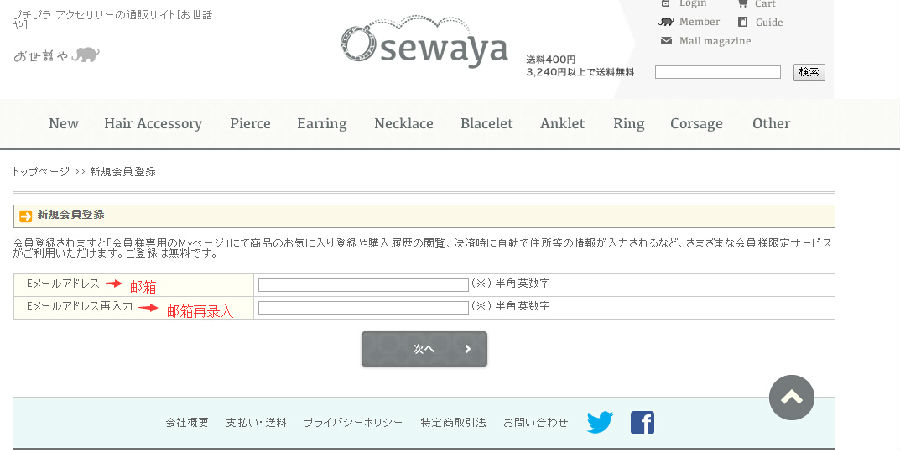
Task: Open the Twitter icon in footer
Action: (x=600, y=422)
